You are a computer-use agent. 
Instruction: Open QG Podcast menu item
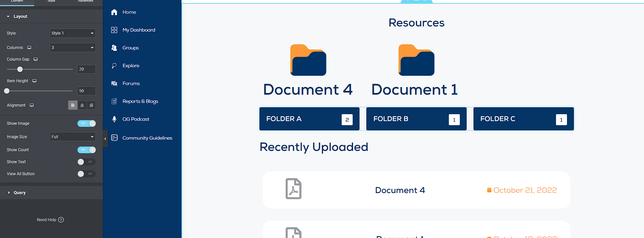click(136, 119)
